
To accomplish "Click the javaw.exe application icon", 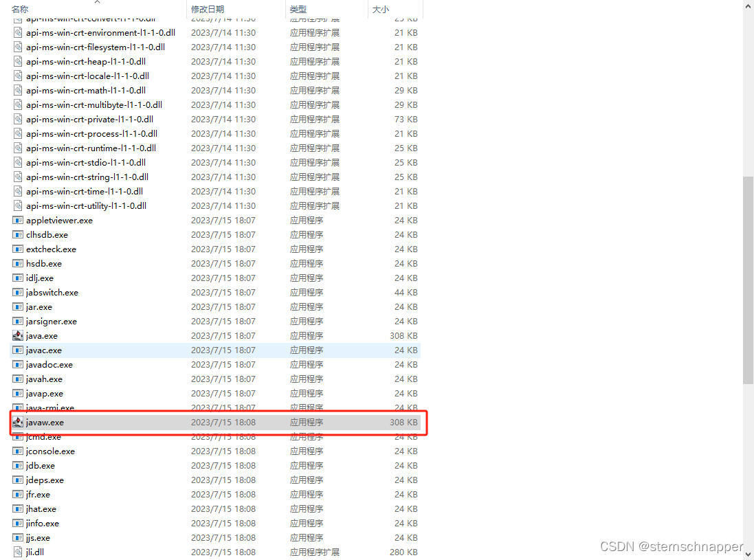I will click(x=19, y=422).
